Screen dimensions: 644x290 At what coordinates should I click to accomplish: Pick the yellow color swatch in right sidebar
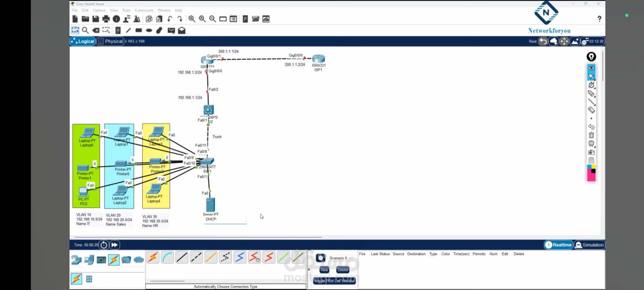click(593, 167)
